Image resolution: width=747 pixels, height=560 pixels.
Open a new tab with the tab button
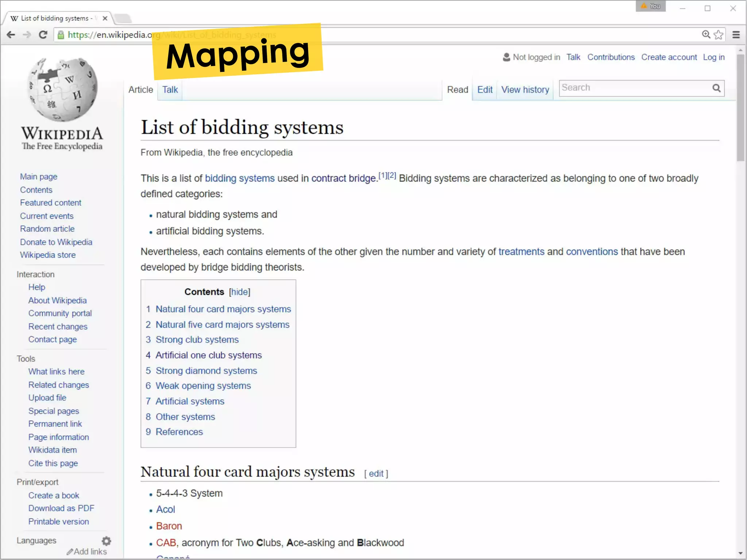coord(123,18)
